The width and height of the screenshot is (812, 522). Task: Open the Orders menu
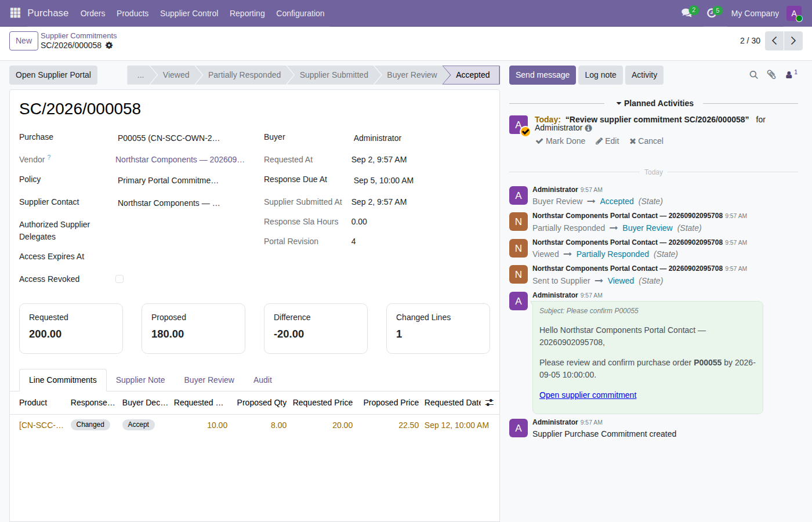(x=93, y=13)
